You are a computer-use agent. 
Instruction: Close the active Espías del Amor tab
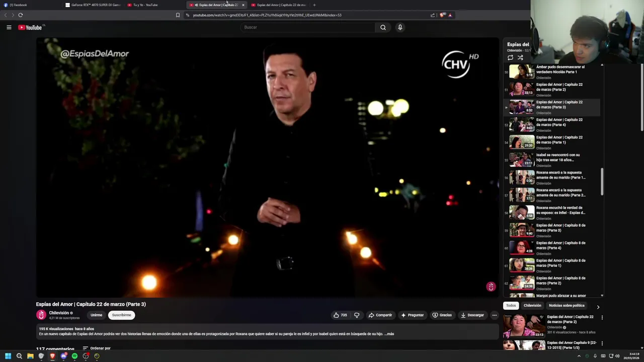[x=243, y=5]
